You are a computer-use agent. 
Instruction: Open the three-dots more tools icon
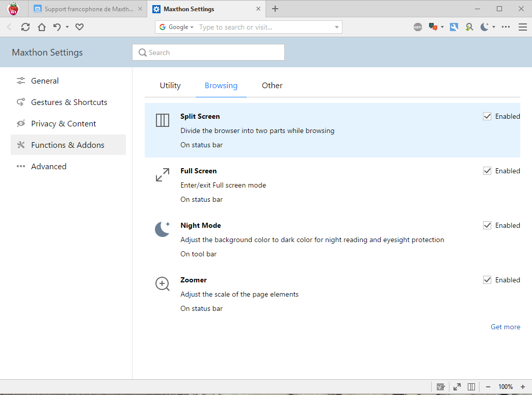tap(506, 27)
